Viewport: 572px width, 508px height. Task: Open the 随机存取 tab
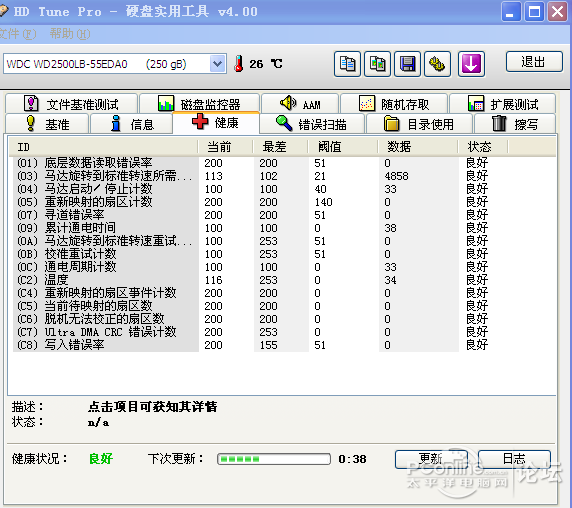pyautogui.click(x=394, y=104)
